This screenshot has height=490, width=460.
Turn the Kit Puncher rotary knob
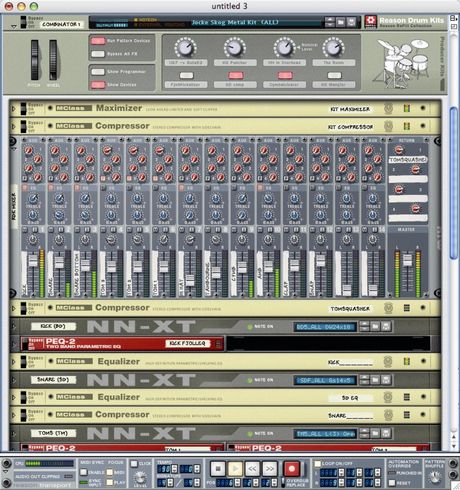point(235,47)
